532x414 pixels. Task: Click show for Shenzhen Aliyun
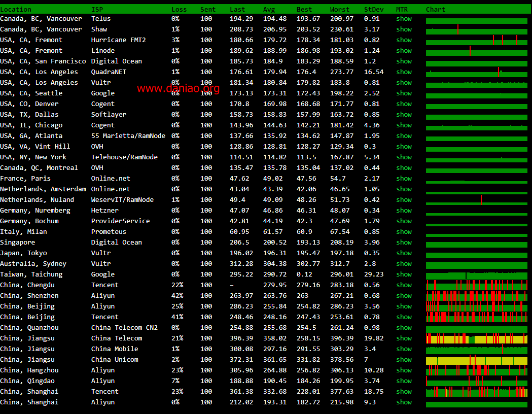[404, 296]
